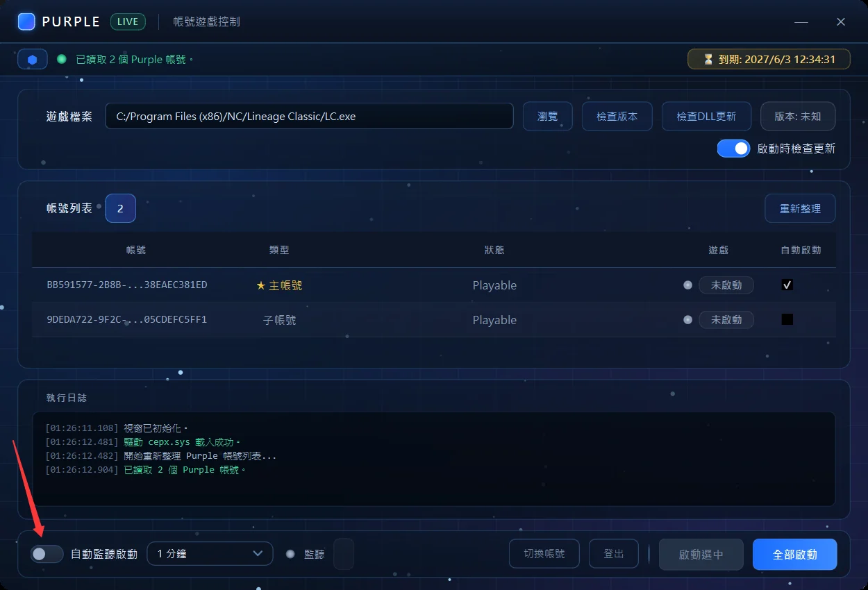Screen dimensions: 868x590
Task: Click 啟動選中 button
Action: tap(701, 555)
